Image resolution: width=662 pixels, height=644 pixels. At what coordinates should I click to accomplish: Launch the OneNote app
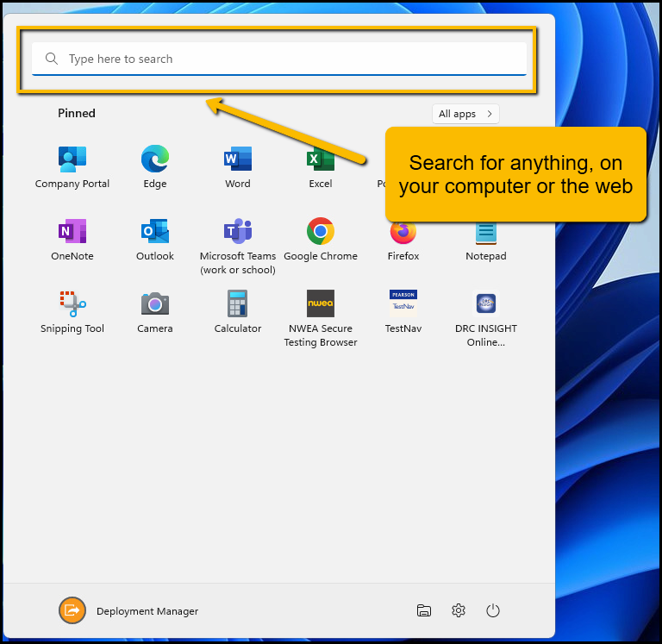click(72, 240)
